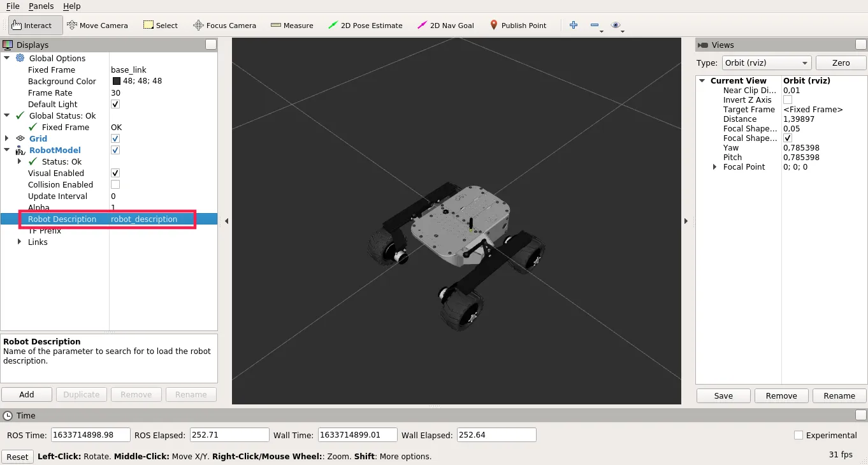868x465 pixels.
Task: Activate the Publish Point tool
Action: (519, 25)
